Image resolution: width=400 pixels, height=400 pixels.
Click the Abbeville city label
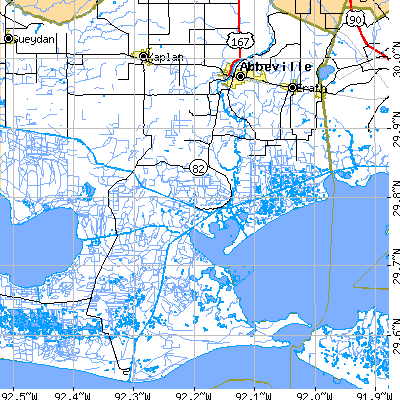[275, 67]
